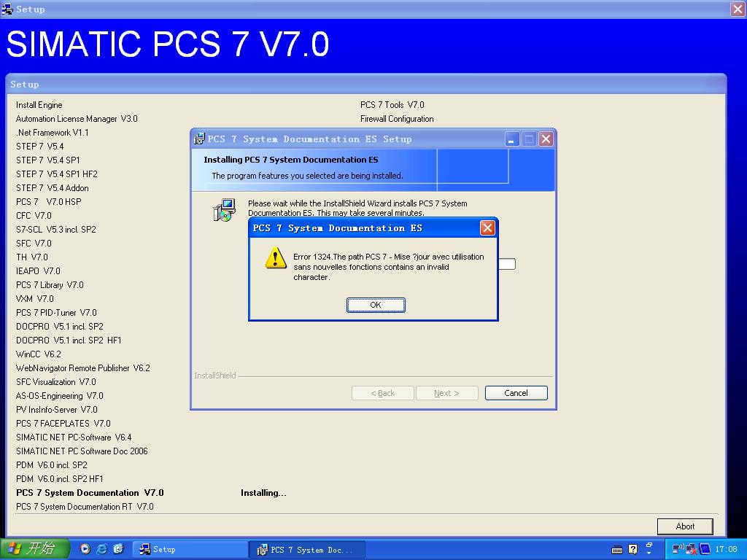Click the help icon in language bar
This screenshot has height=560, width=747.
click(632, 550)
